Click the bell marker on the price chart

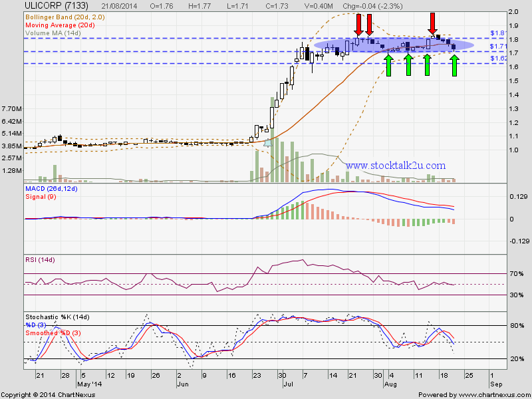268,143
